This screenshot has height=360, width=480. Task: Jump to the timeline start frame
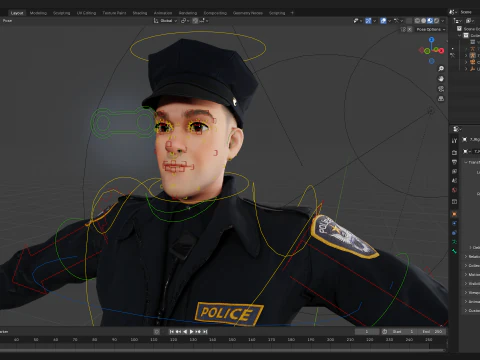tap(172, 332)
